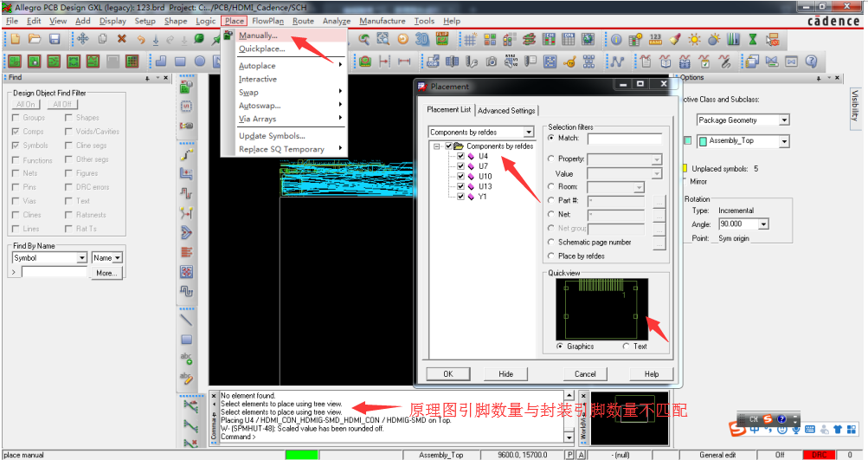
Task: Open the Manufacture menu
Action: [382, 21]
